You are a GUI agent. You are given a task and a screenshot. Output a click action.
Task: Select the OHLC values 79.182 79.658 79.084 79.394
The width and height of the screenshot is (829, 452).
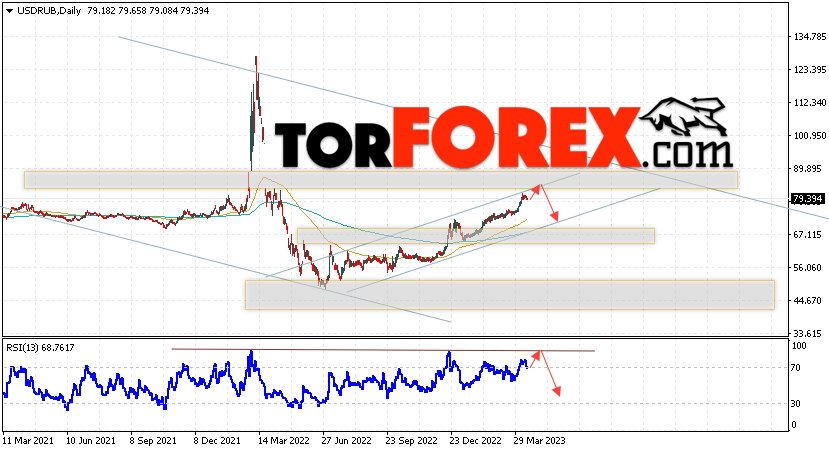pos(148,11)
